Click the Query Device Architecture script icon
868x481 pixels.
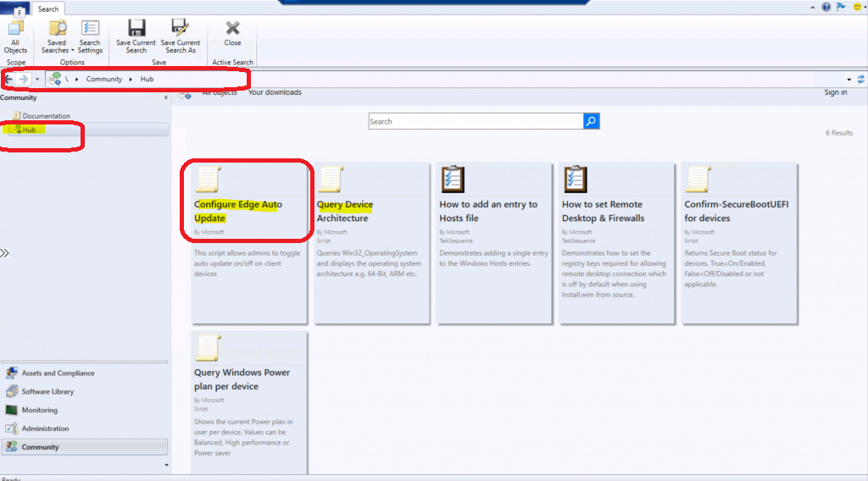(331, 180)
